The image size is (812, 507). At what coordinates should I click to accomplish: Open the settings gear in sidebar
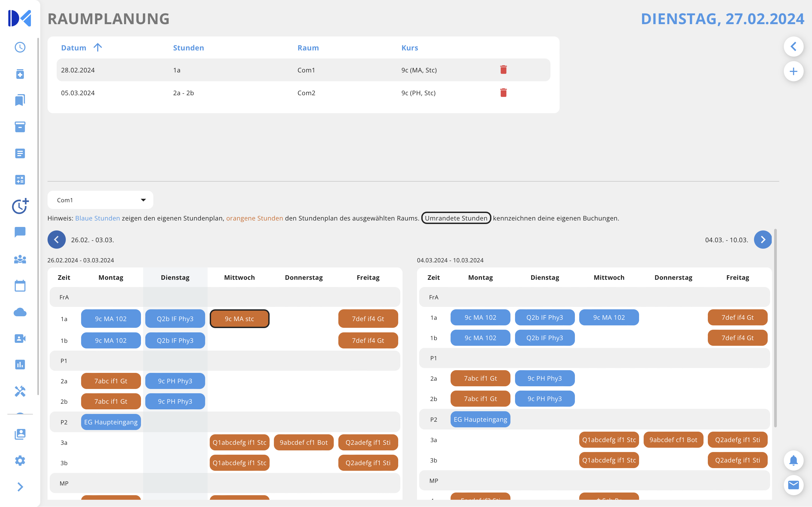20,460
